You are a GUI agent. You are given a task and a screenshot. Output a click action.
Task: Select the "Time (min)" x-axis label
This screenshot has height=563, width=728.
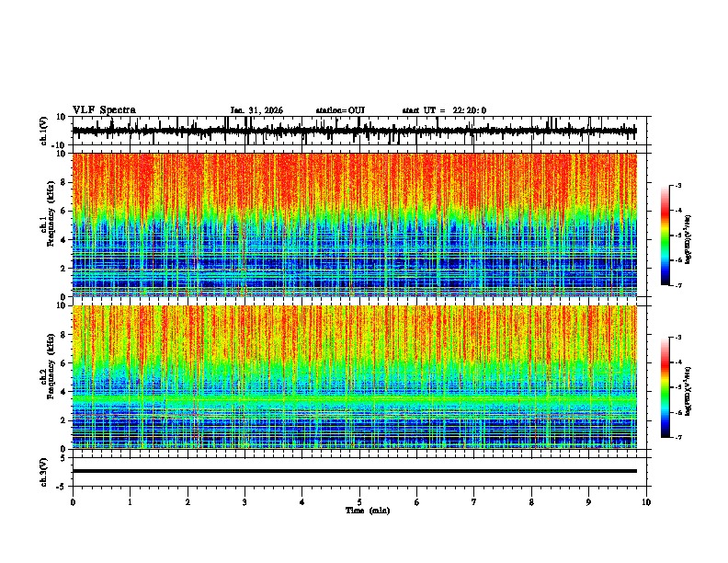point(368,511)
